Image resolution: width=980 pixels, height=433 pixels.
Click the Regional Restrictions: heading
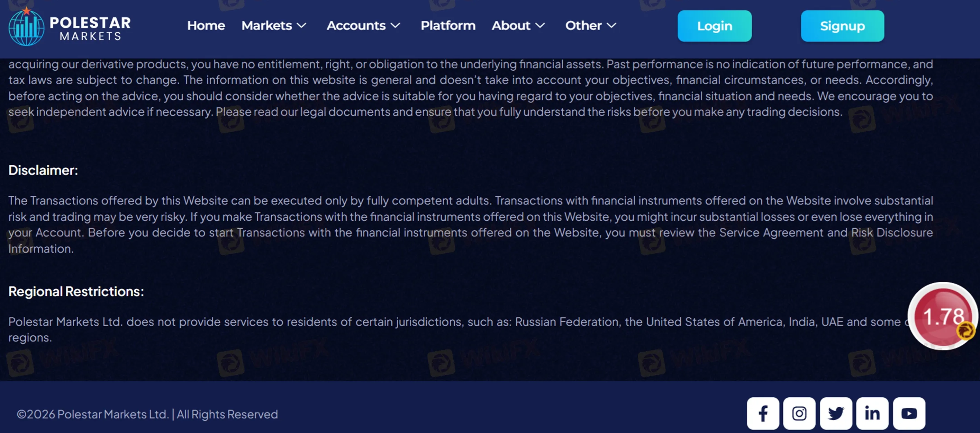[76, 291]
